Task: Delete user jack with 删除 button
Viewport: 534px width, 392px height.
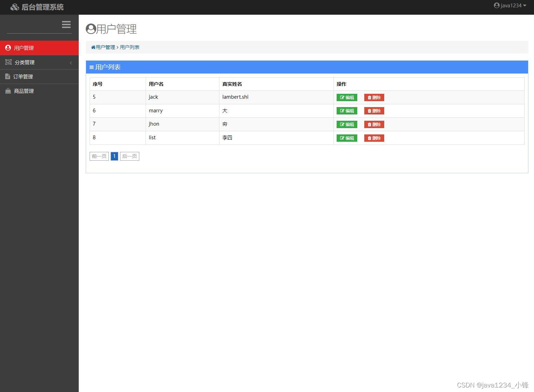Action: [x=374, y=97]
